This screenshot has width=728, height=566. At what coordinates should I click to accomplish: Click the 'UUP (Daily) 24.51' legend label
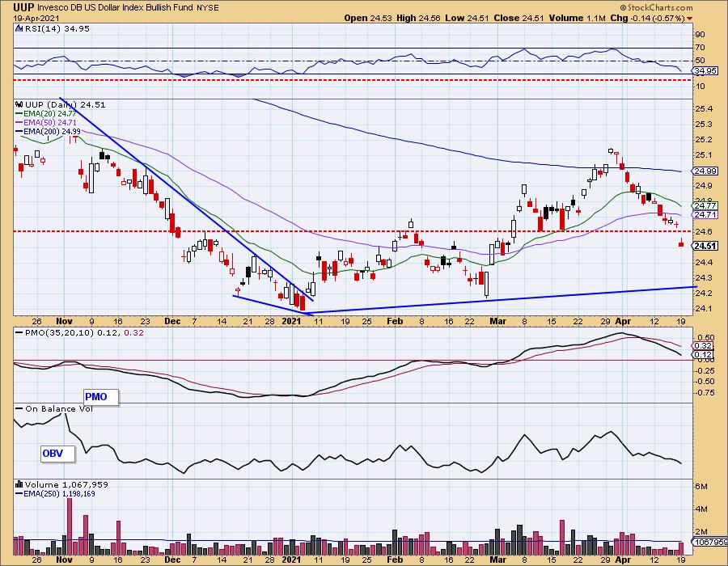[x=65, y=104]
